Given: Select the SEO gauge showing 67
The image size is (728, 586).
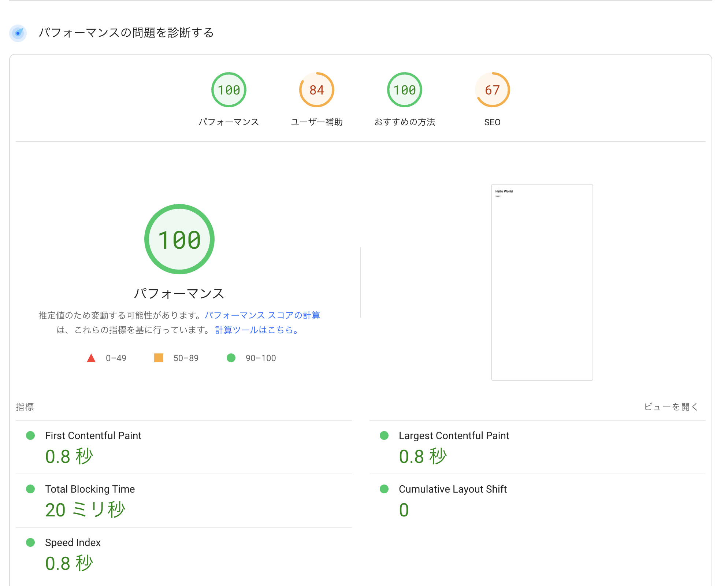Looking at the screenshot, I should (492, 90).
